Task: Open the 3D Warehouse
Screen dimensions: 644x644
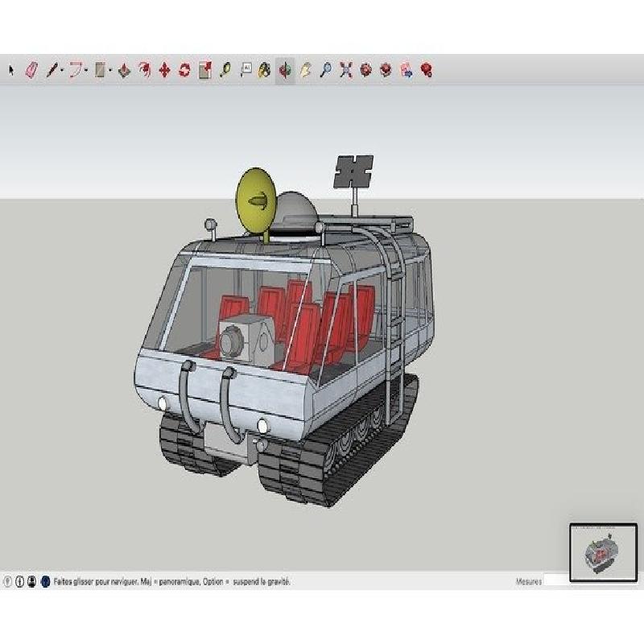Action: click(366, 70)
